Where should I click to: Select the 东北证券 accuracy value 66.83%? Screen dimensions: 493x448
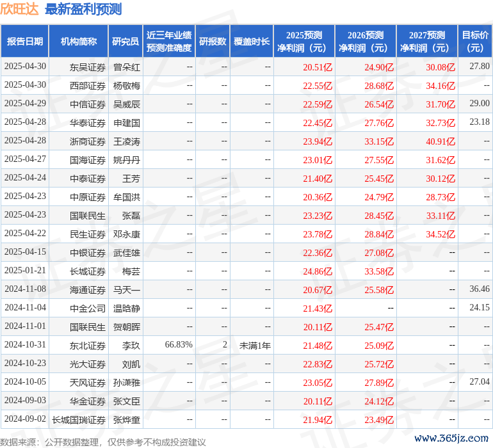[179, 345]
